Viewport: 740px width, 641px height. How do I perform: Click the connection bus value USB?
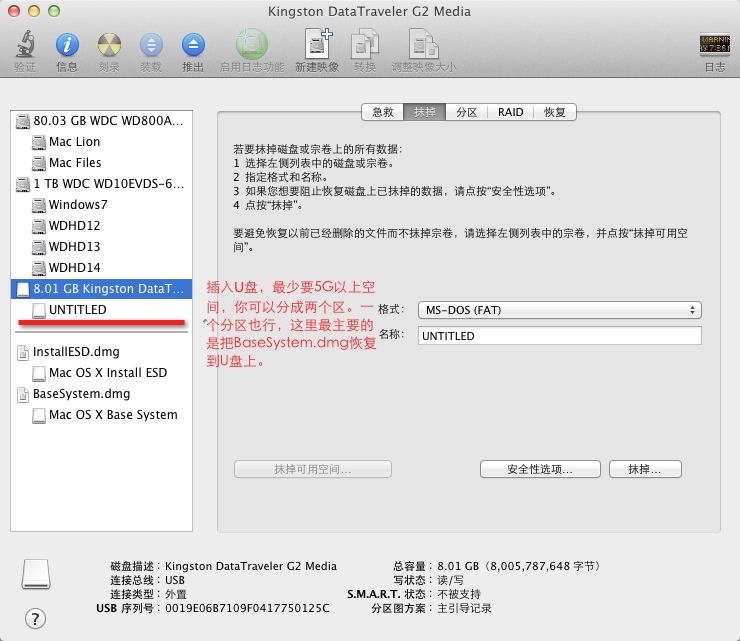click(x=175, y=580)
